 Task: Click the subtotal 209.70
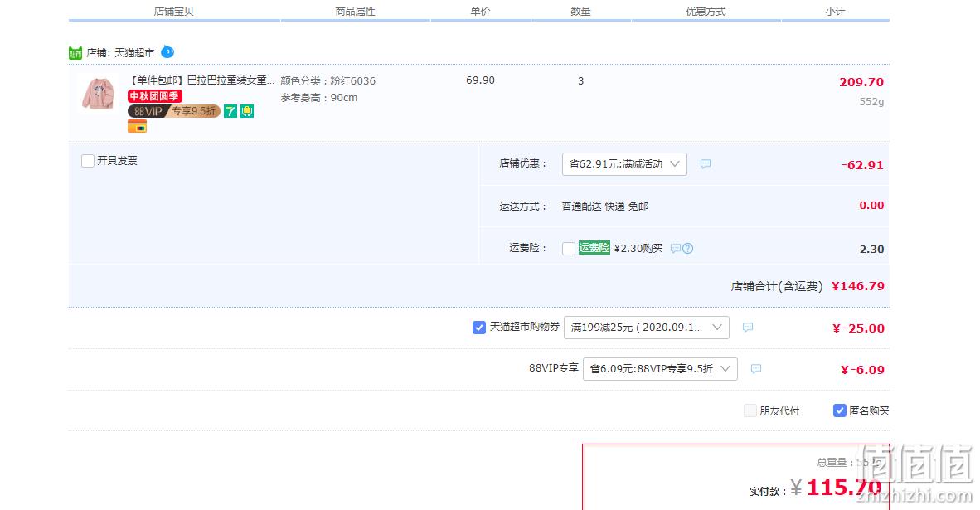tap(861, 82)
